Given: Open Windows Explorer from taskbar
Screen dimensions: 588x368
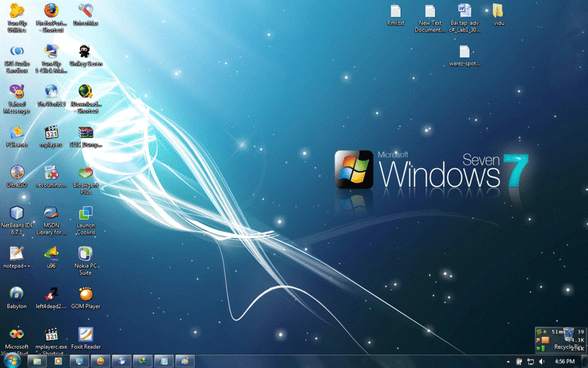Looking at the screenshot, I should click(37, 361).
